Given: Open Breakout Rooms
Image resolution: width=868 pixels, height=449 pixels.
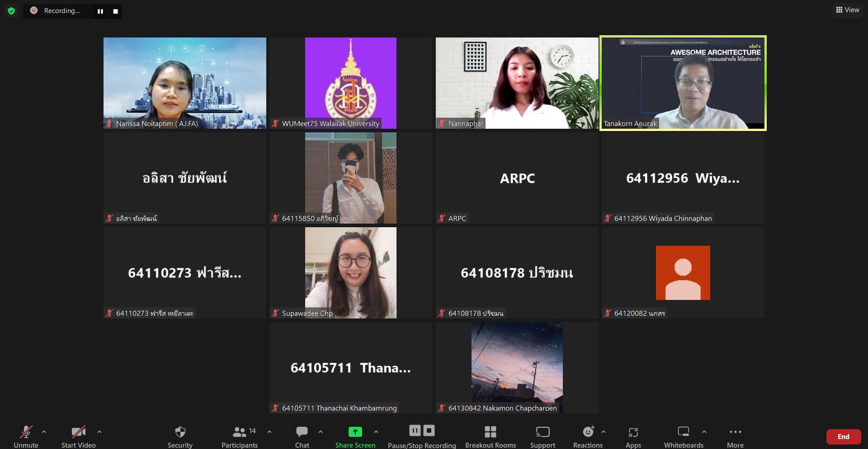Looking at the screenshot, I should point(490,432).
